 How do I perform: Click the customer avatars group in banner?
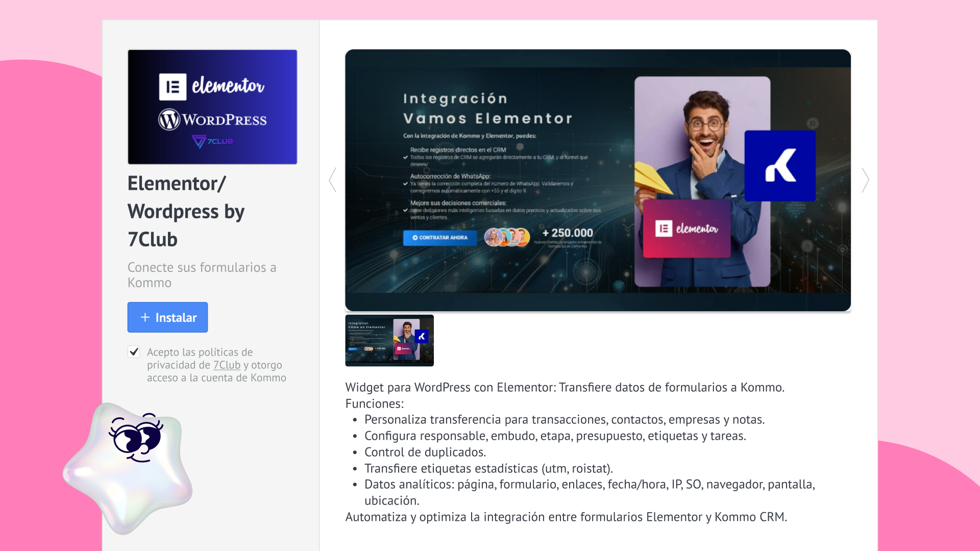click(506, 237)
